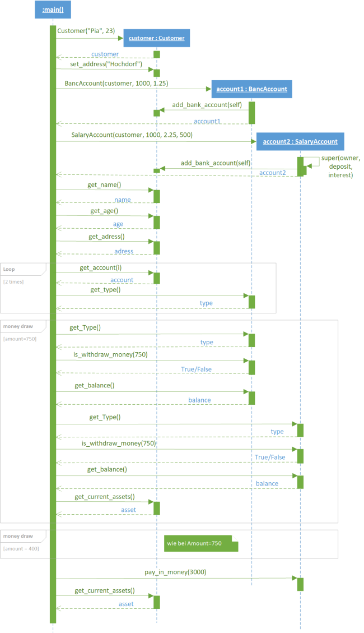Click the pay_in_money(3000) message label
The image size is (364, 633).
pyautogui.click(x=175, y=572)
